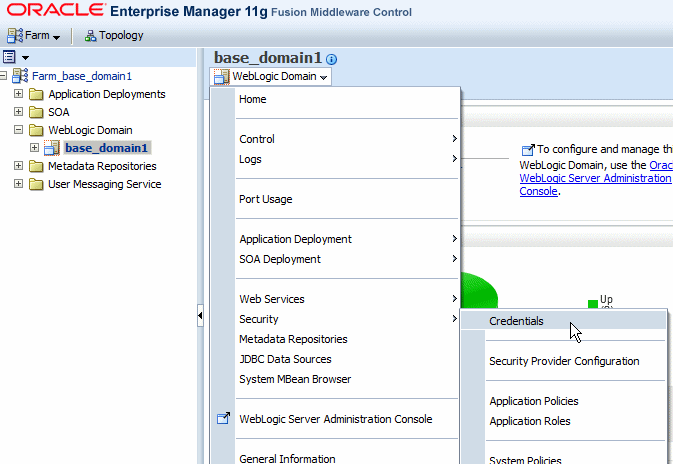673x464 pixels.
Task: Click the Control submenu arrow
Action: pyautogui.click(x=455, y=139)
